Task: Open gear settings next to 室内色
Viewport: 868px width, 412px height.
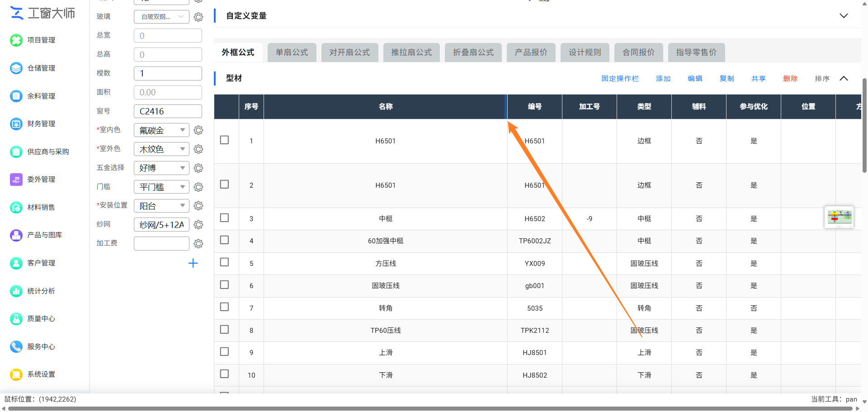Action: (x=198, y=130)
